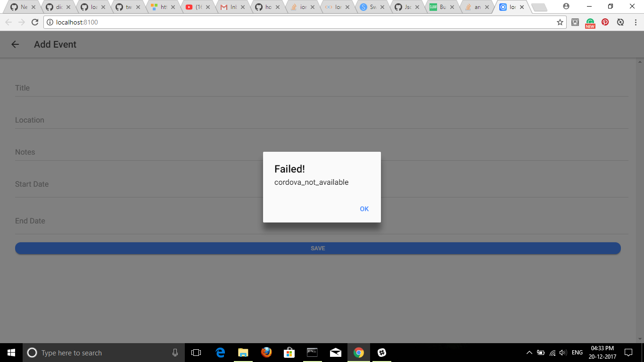Click the 'Add Event' page title
This screenshot has width=644, height=362.
(55, 44)
